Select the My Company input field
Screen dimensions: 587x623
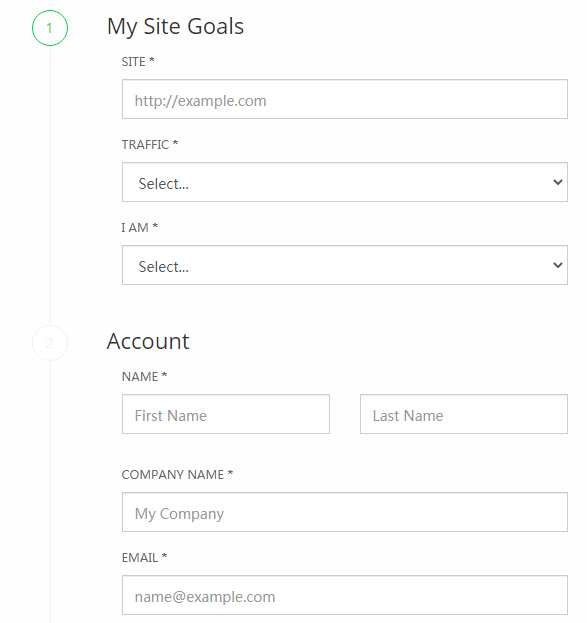(345, 512)
